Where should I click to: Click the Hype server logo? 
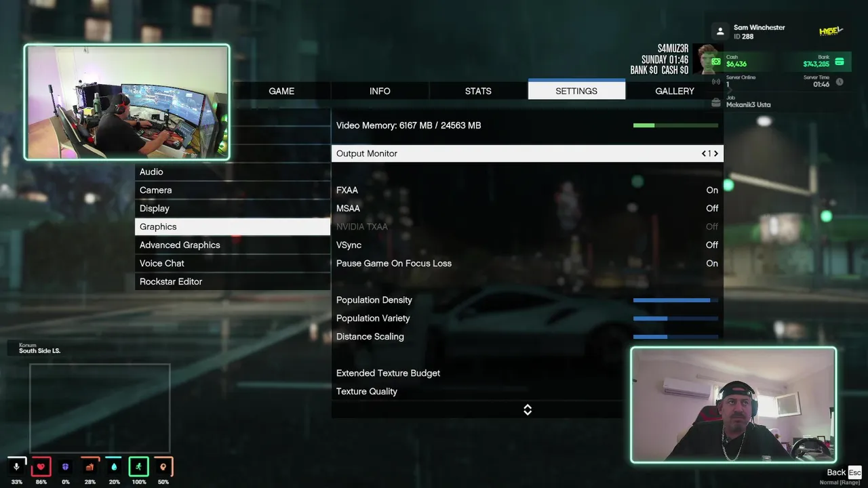click(x=830, y=31)
